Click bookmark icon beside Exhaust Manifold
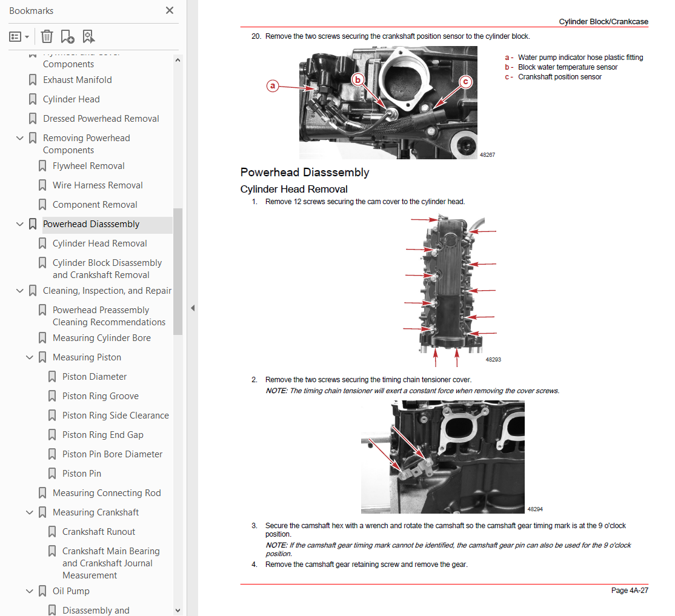 (33, 80)
